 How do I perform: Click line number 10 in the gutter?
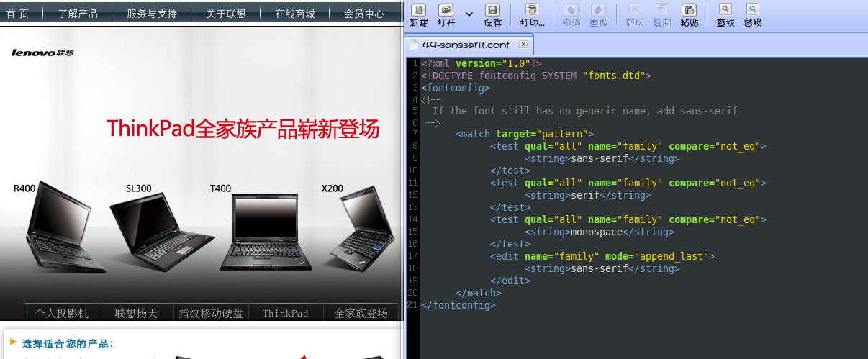pos(412,171)
